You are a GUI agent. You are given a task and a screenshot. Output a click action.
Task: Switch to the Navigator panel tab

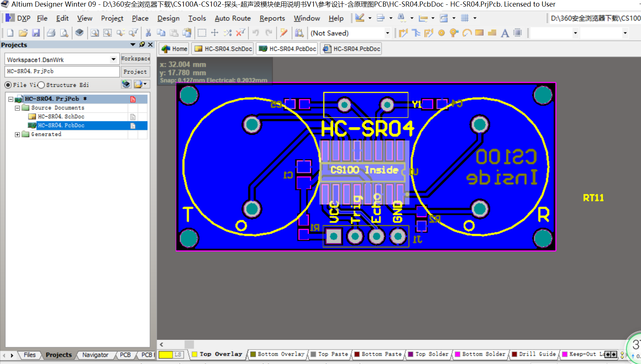point(95,355)
